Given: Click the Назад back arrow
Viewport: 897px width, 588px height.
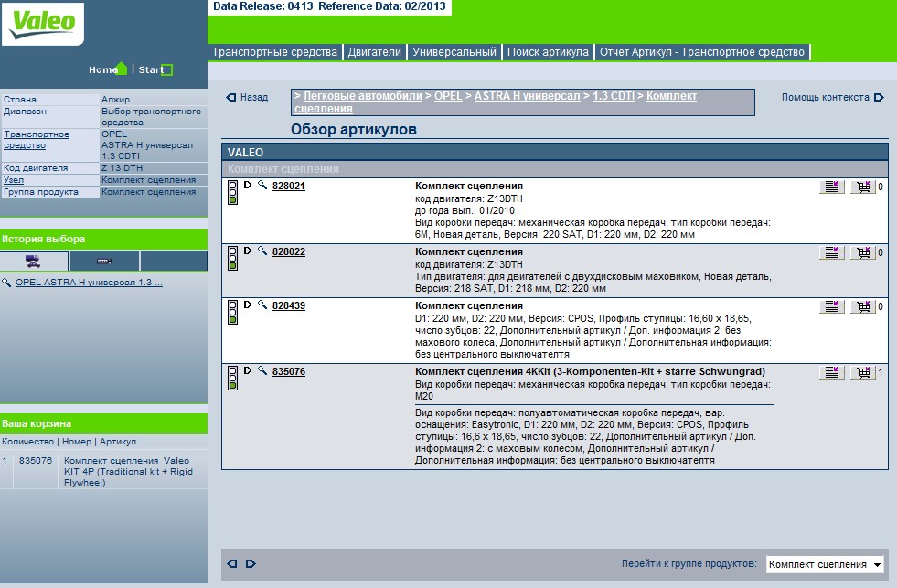Looking at the screenshot, I should (x=231, y=97).
